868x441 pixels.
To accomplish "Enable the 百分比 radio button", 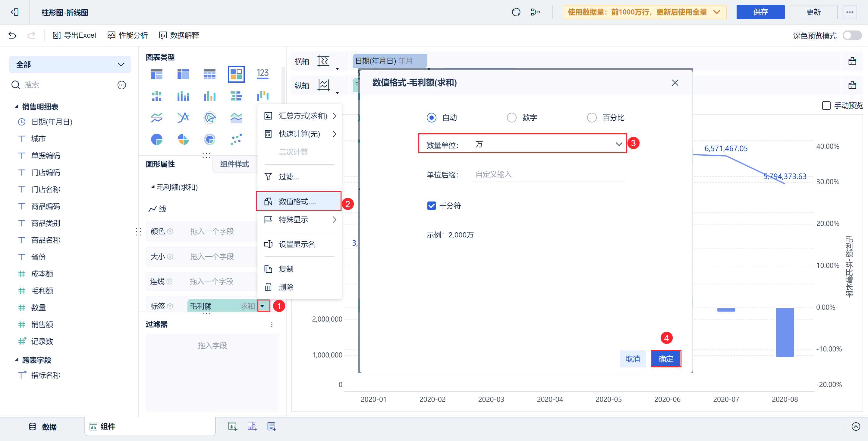I will click(592, 118).
